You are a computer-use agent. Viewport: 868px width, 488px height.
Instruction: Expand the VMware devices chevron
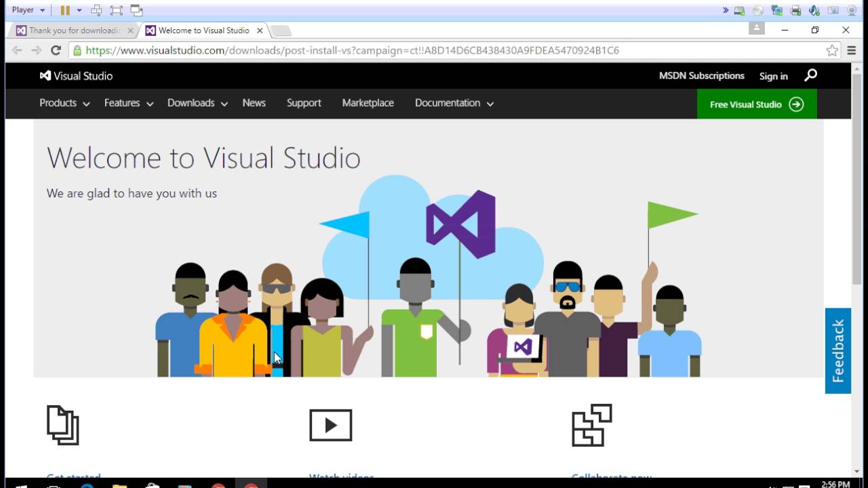(726, 10)
